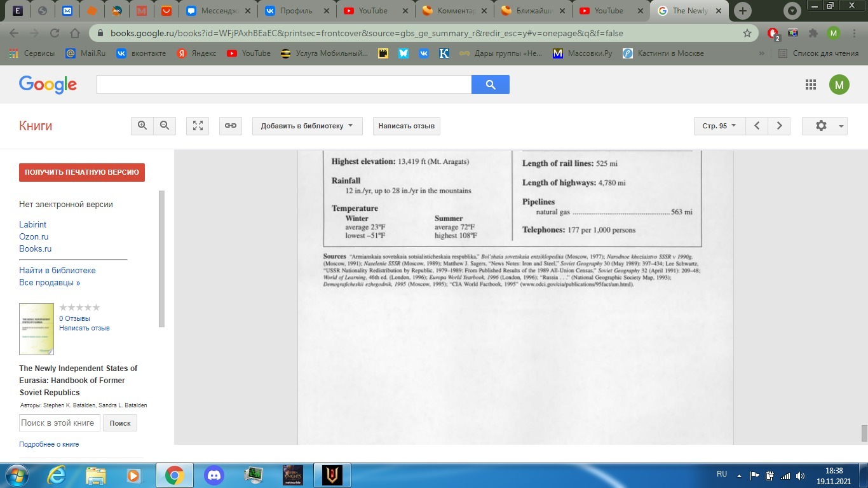868x488 pixels.
Task: Follow the Найти в библиотеке link
Action: coord(57,270)
